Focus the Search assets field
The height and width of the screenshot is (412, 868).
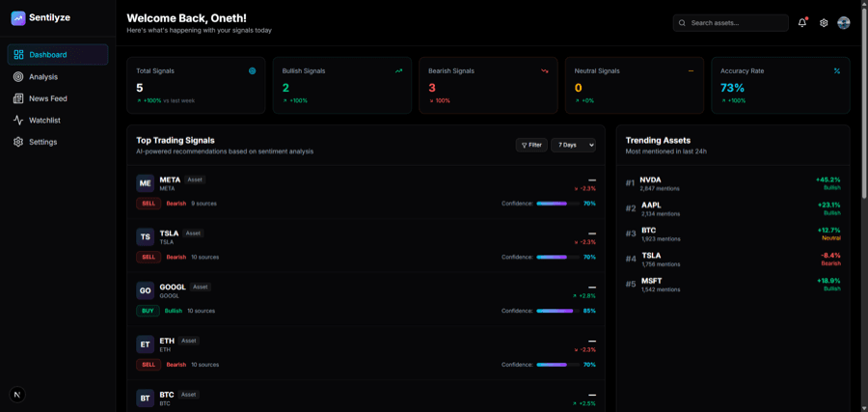731,23
